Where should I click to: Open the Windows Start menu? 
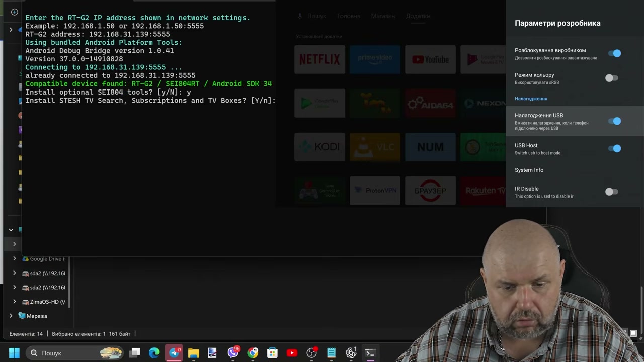pyautogui.click(x=14, y=353)
